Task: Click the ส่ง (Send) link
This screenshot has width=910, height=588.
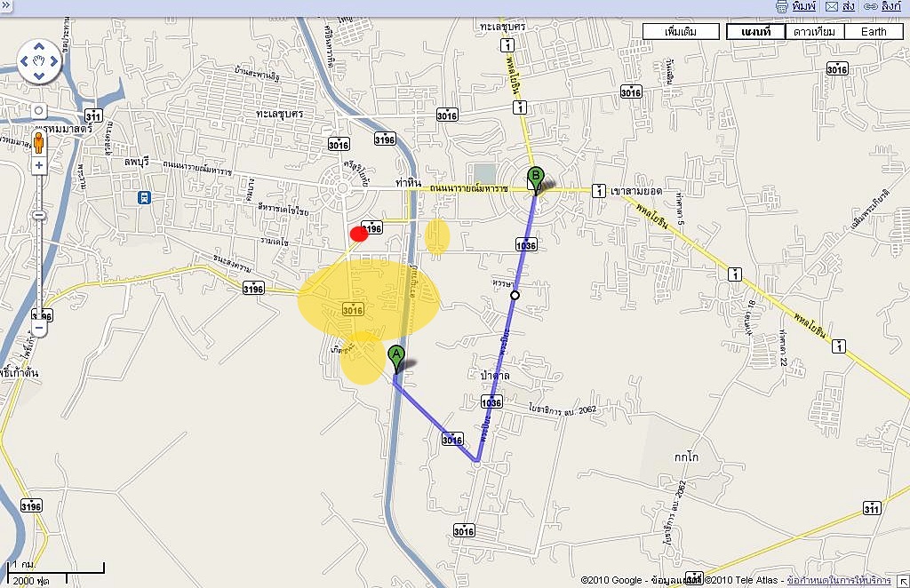Action: click(x=848, y=6)
